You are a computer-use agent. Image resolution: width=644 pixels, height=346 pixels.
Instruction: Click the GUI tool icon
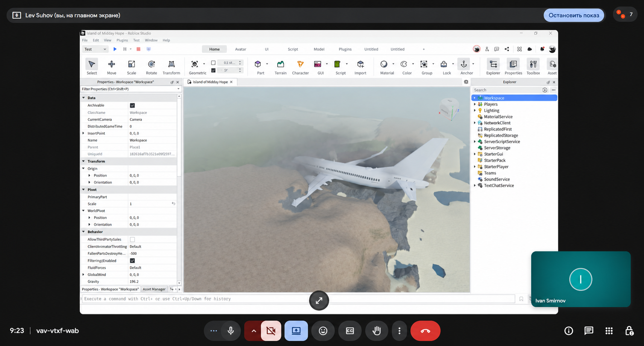click(318, 64)
